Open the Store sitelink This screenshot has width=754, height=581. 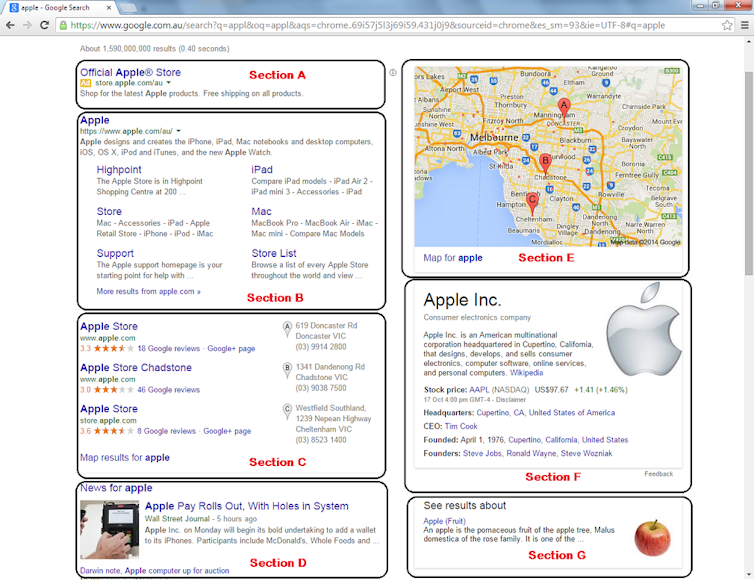point(109,212)
